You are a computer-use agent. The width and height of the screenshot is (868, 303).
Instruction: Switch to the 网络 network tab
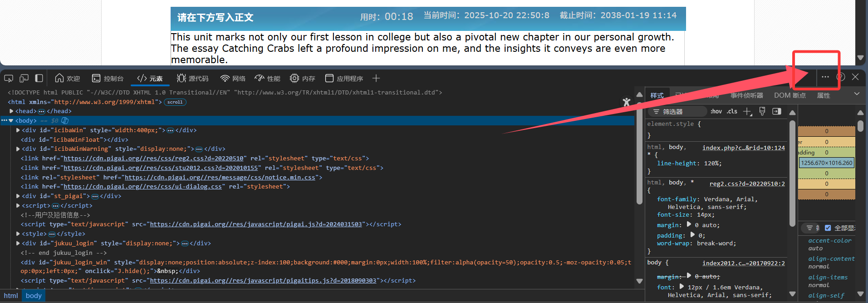(233, 78)
